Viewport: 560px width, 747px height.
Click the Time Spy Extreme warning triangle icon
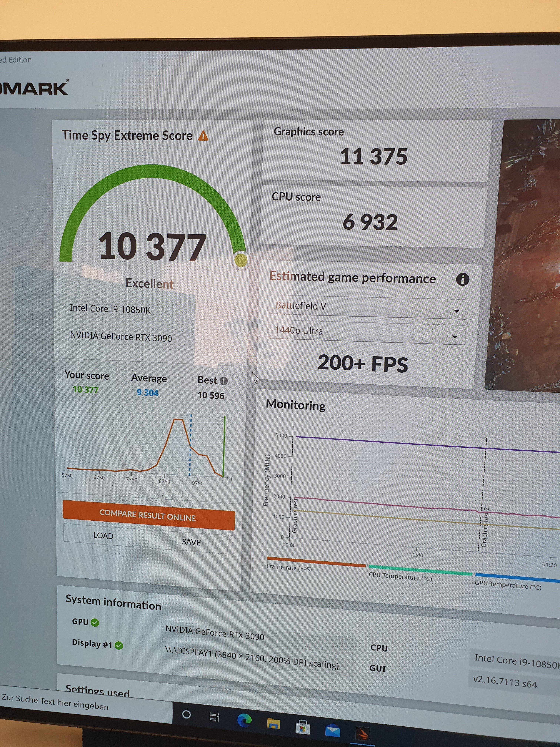pos(203,136)
